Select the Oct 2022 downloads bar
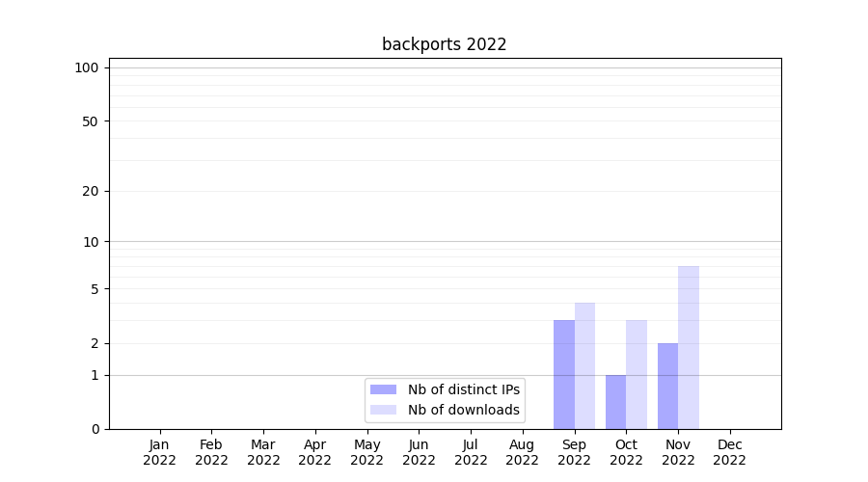Image resolution: width=868 pixels, height=482 pixels. (x=637, y=374)
